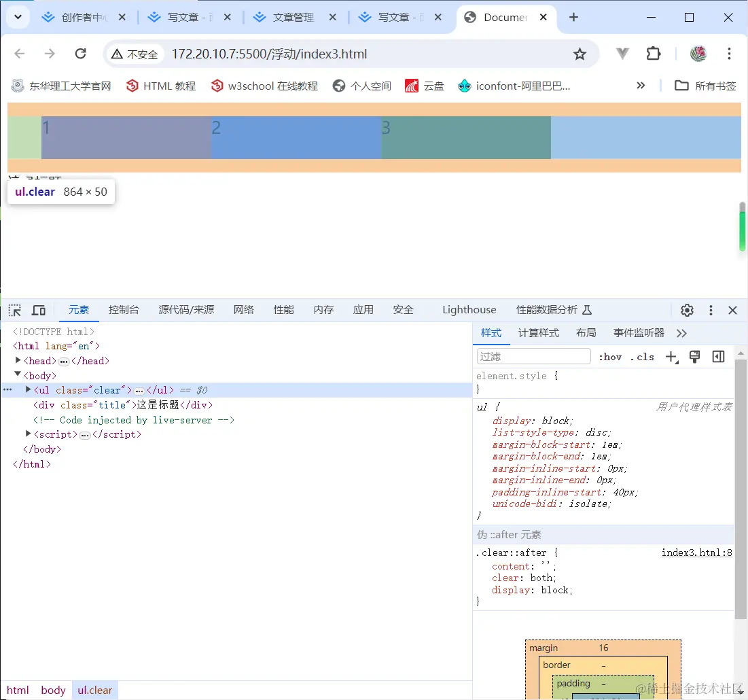Switch to the 控制台 panel
This screenshot has height=700, width=748.
124,310
